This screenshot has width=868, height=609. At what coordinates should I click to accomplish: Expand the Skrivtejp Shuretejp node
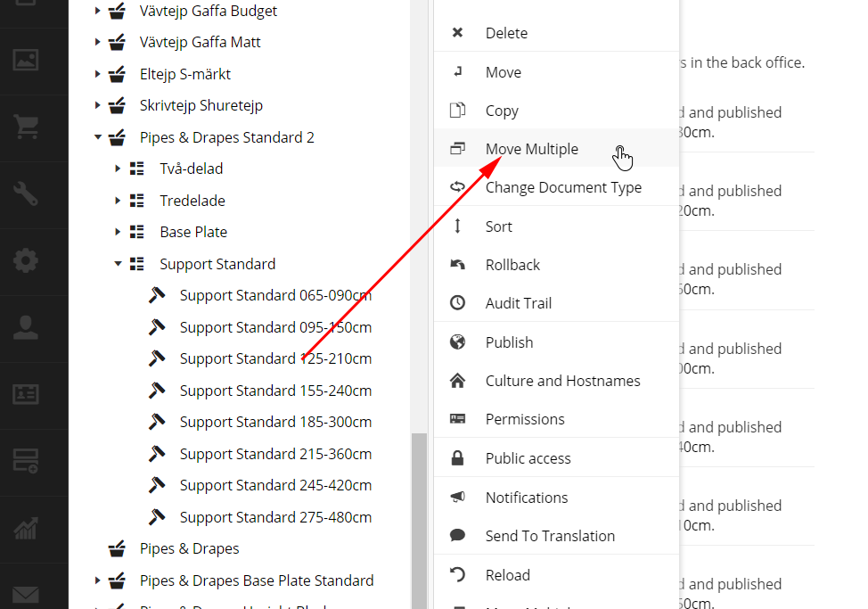[97, 105]
